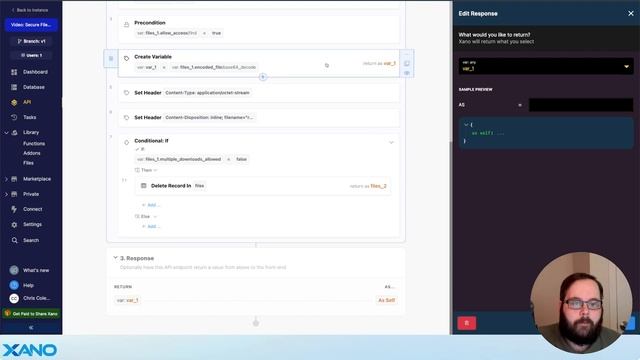Click the Conditional: If step icon
The image size is (640, 360).
[x=126, y=142]
